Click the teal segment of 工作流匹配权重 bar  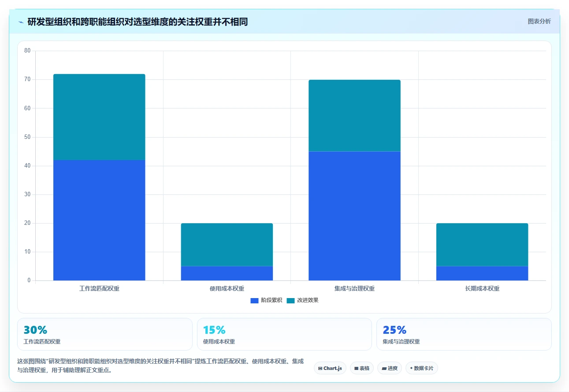coord(99,117)
